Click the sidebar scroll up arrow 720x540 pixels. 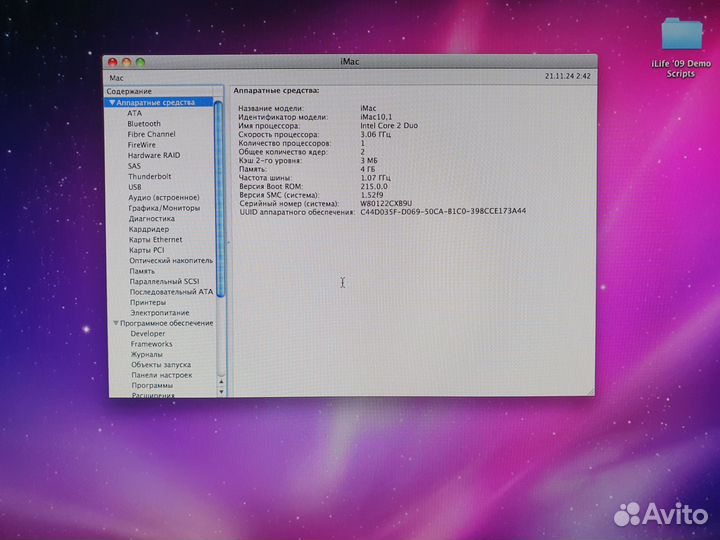(x=221, y=382)
